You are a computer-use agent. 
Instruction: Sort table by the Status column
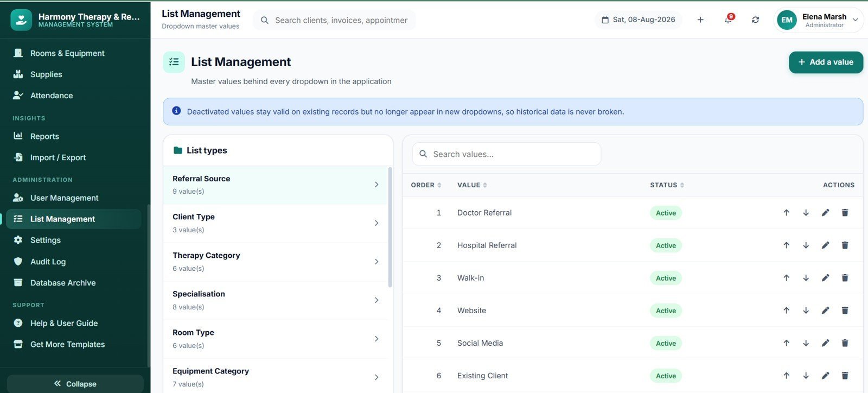667,185
